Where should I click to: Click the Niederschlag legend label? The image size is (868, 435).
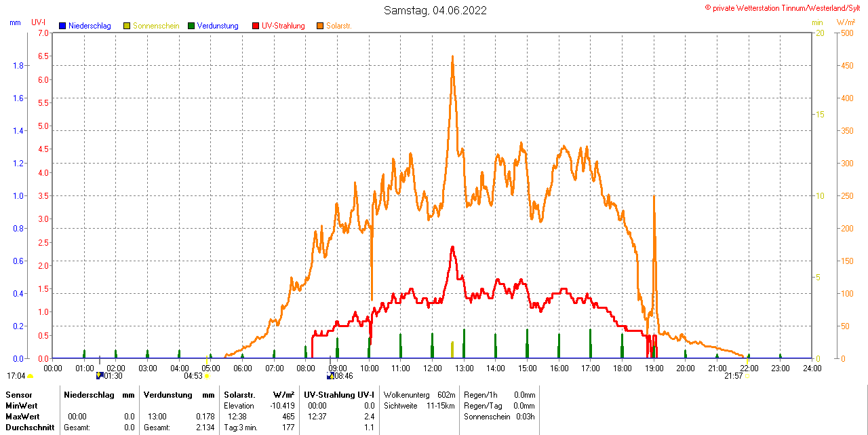click(x=90, y=26)
